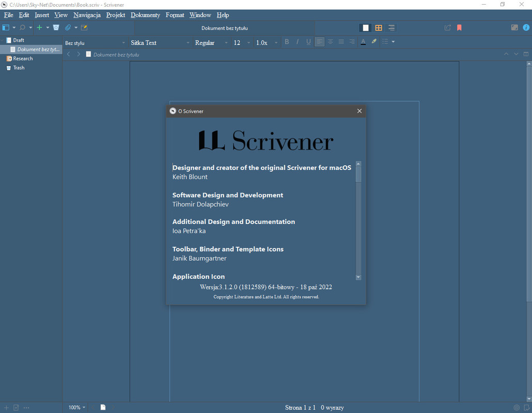Image resolution: width=532 pixels, height=413 pixels.
Task: Enter composition mode icon
Action: (x=514, y=27)
